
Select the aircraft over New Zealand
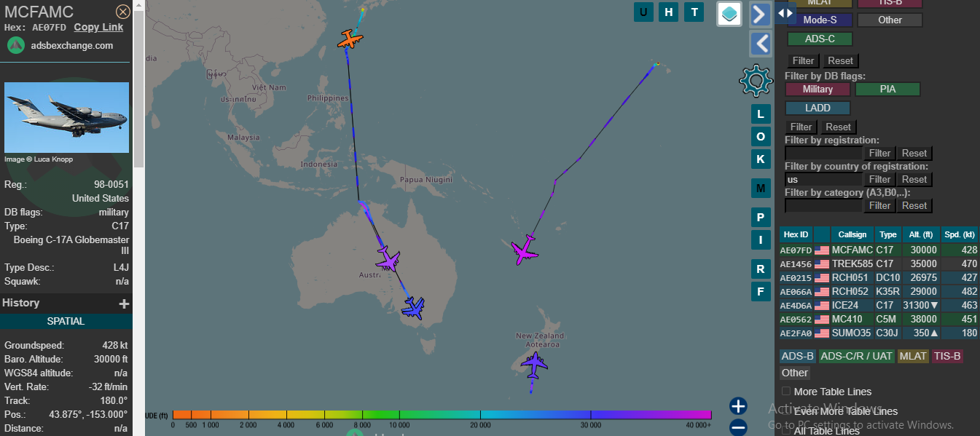point(535,365)
